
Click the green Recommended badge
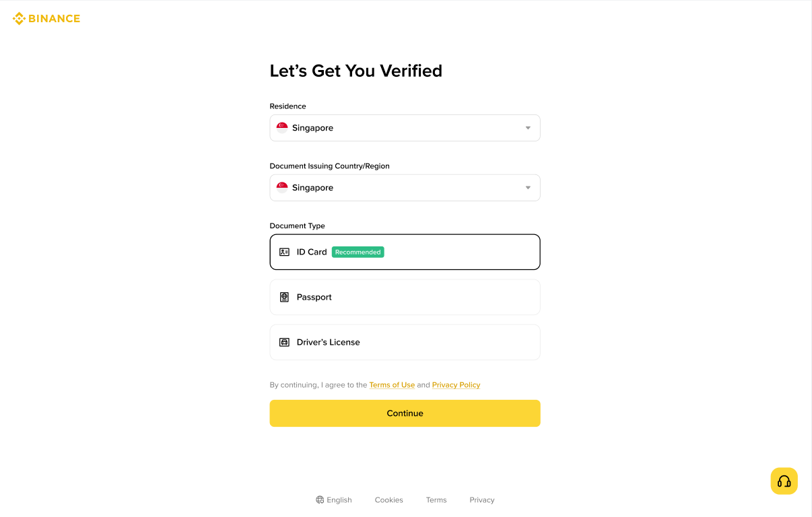coord(358,252)
